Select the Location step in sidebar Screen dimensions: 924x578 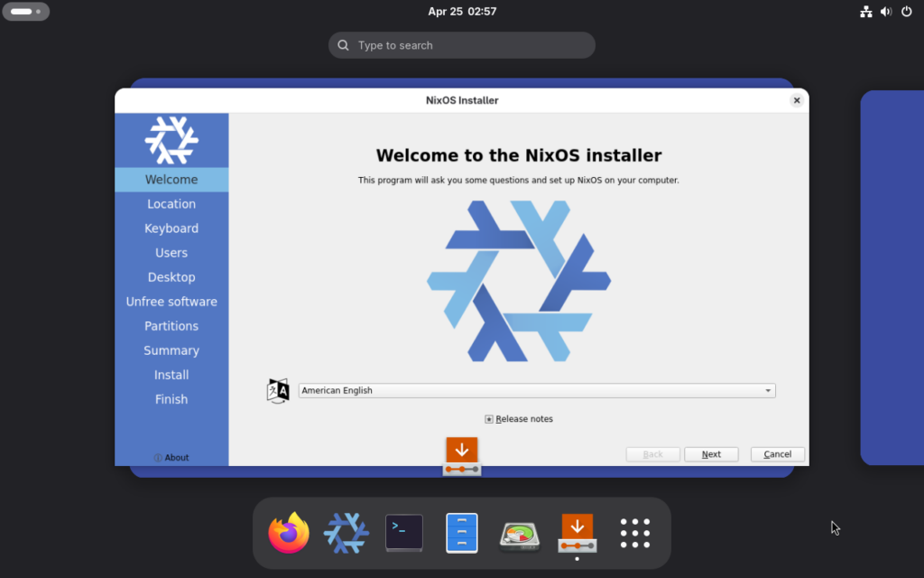(x=171, y=204)
